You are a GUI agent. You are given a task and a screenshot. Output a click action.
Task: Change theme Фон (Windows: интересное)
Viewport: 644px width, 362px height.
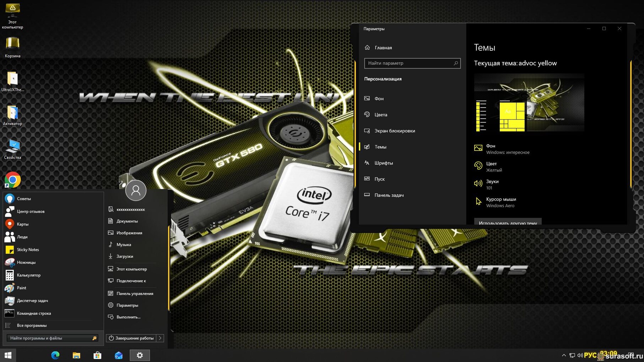point(502,149)
